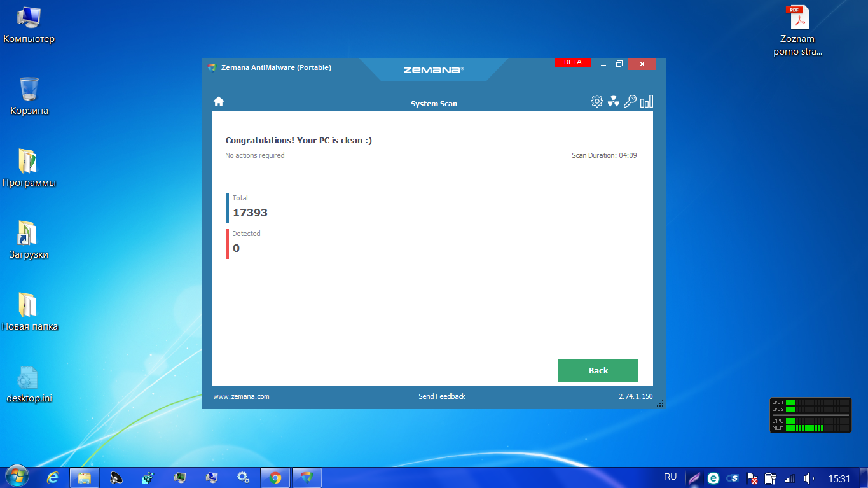Click the Zemana AntiMalware taskbar button
The height and width of the screenshot is (488, 868).
tap(307, 477)
